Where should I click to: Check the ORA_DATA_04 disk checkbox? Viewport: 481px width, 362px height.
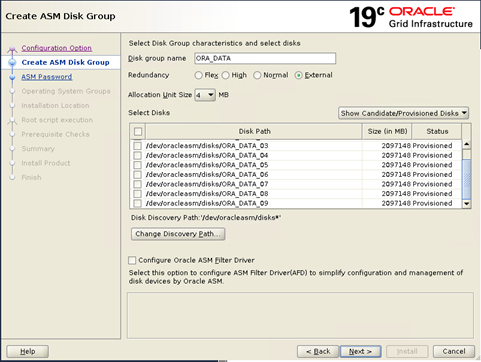pyautogui.click(x=137, y=155)
